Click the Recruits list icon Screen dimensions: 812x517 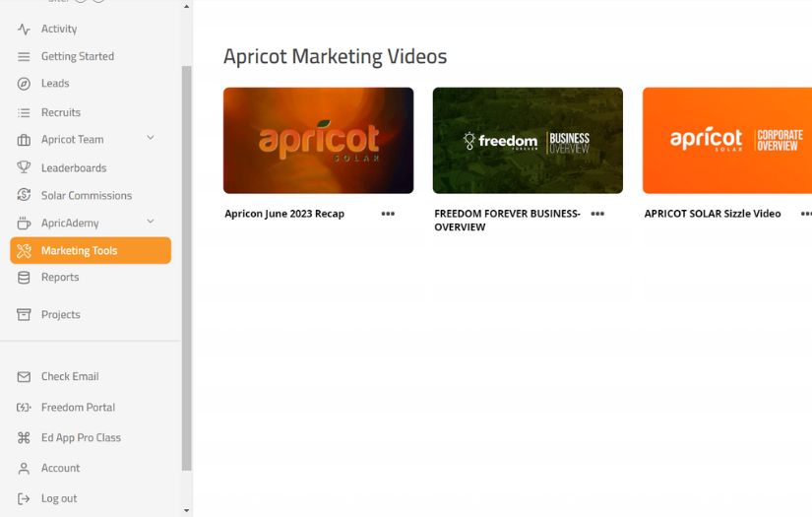pyautogui.click(x=24, y=112)
